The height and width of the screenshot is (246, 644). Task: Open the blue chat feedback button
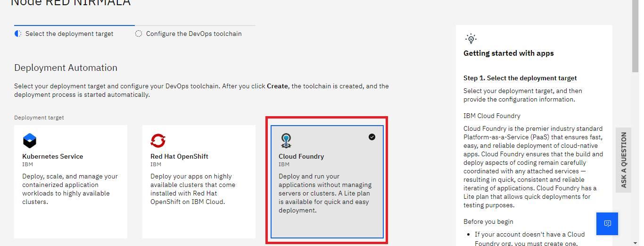(x=607, y=223)
